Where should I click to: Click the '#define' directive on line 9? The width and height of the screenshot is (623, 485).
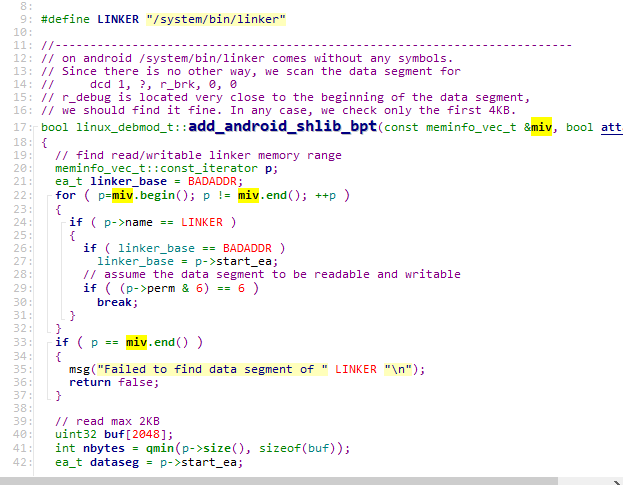tap(66, 19)
